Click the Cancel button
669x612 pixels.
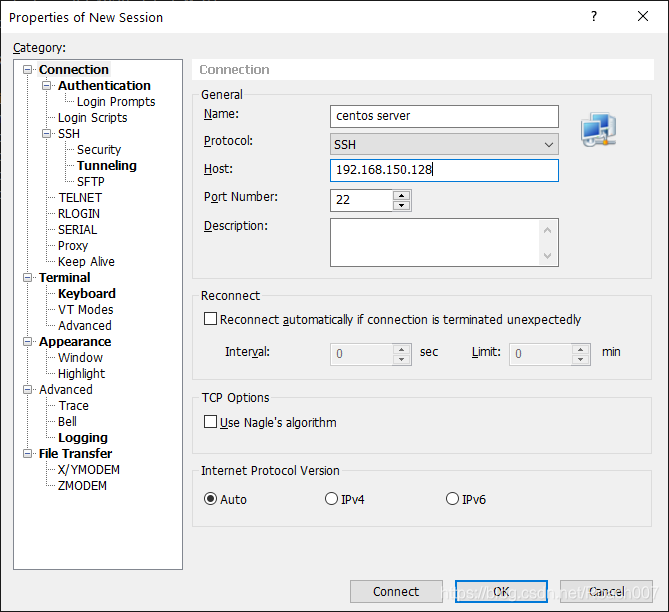click(x=606, y=592)
